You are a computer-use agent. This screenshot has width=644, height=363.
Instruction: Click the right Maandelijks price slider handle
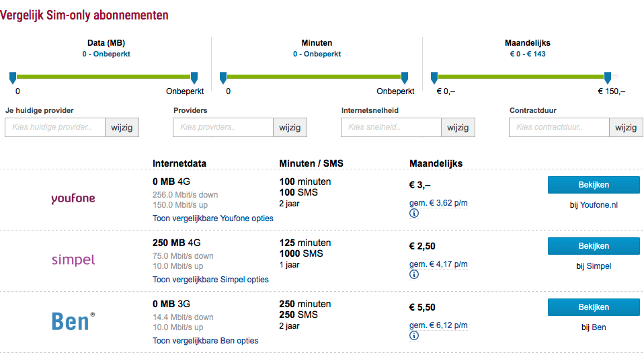[608, 78]
